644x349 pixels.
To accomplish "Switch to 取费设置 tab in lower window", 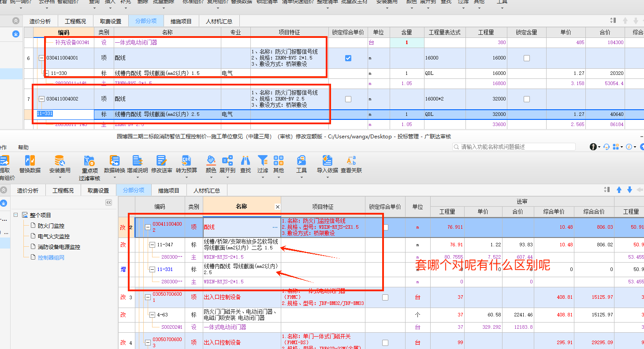I will pyautogui.click(x=98, y=190).
